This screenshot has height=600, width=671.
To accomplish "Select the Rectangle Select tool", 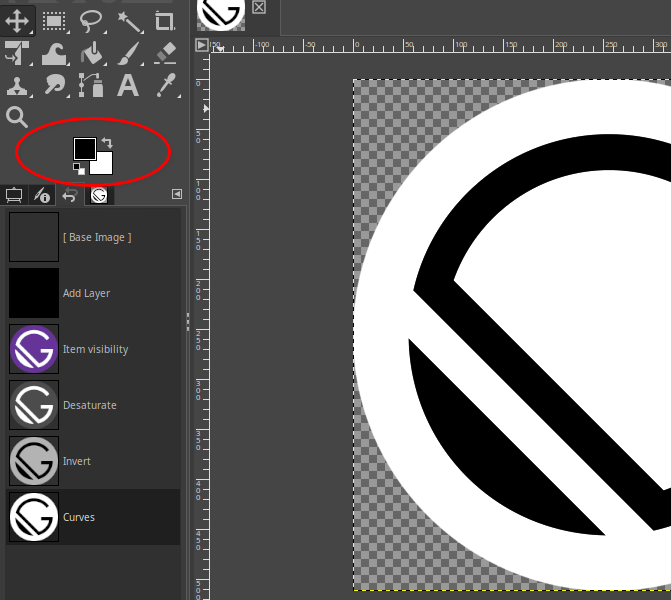I will (54, 19).
